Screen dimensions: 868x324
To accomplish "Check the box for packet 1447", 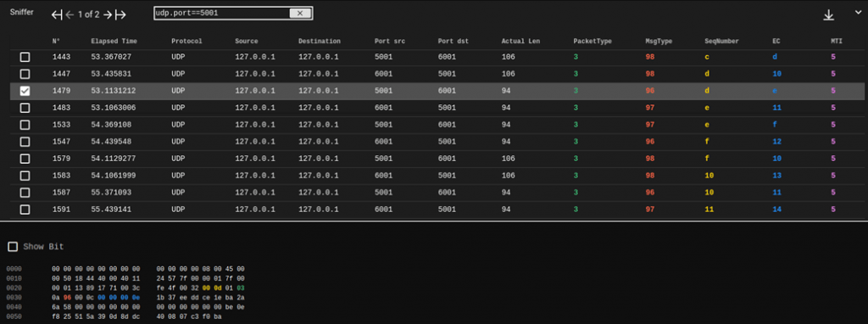I will [x=25, y=74].
